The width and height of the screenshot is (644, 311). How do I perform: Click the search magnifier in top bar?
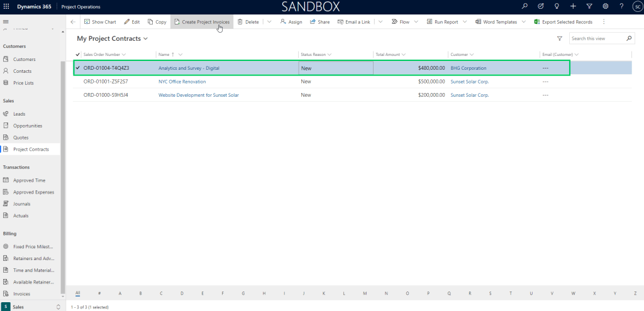tap(525, 6)
